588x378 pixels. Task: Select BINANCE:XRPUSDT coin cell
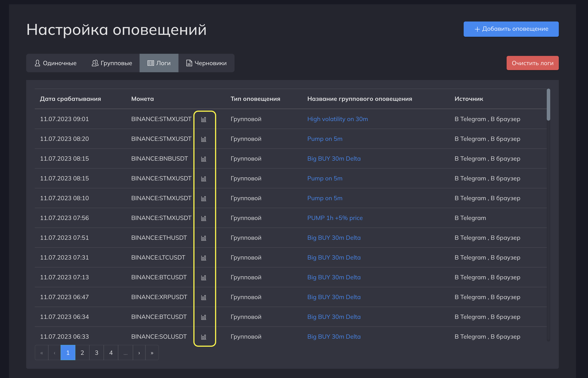point(159,297)
